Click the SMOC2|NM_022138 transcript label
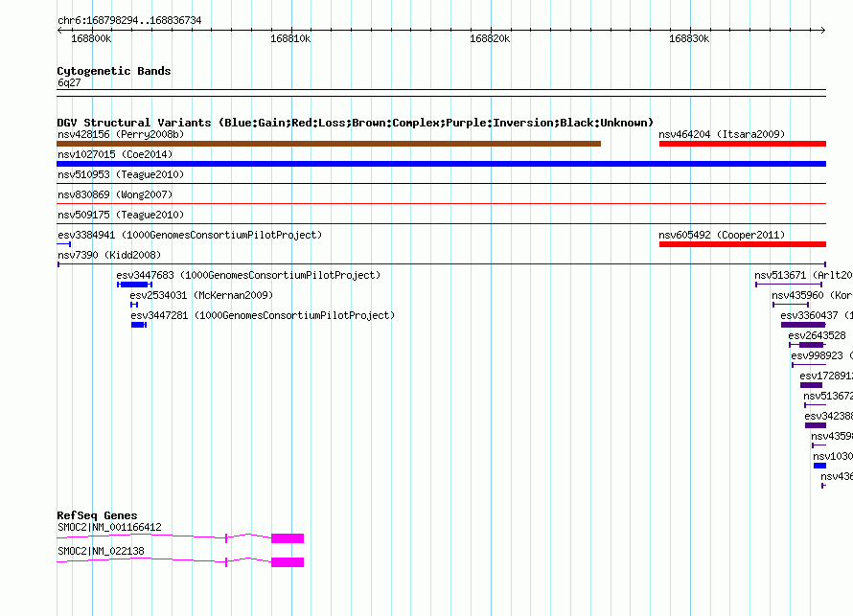This screenshot has width=853, height=616. tap(102, 551)
